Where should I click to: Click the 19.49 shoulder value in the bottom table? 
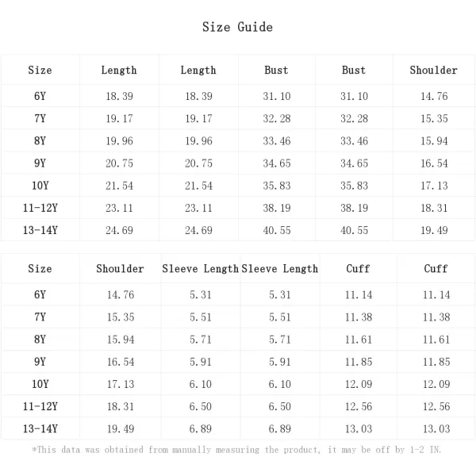point(121,428)
